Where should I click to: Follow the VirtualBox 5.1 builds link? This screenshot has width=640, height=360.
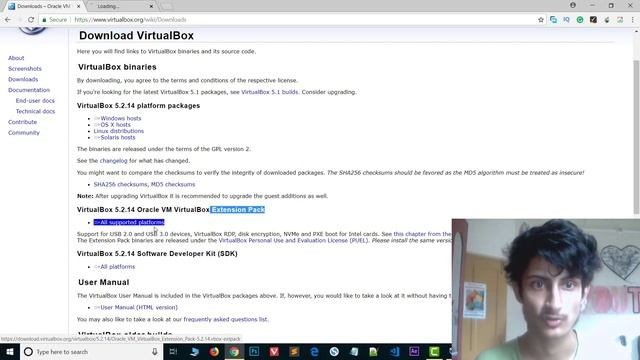(x=270, y=92)
